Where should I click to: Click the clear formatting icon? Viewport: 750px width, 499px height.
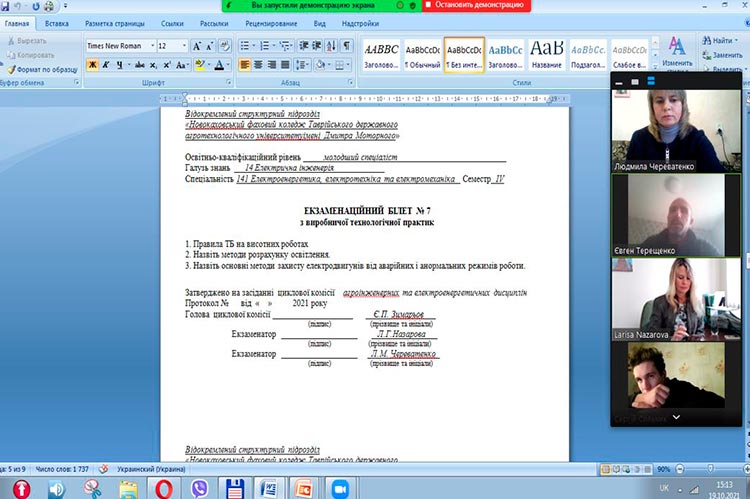point(225,46)
